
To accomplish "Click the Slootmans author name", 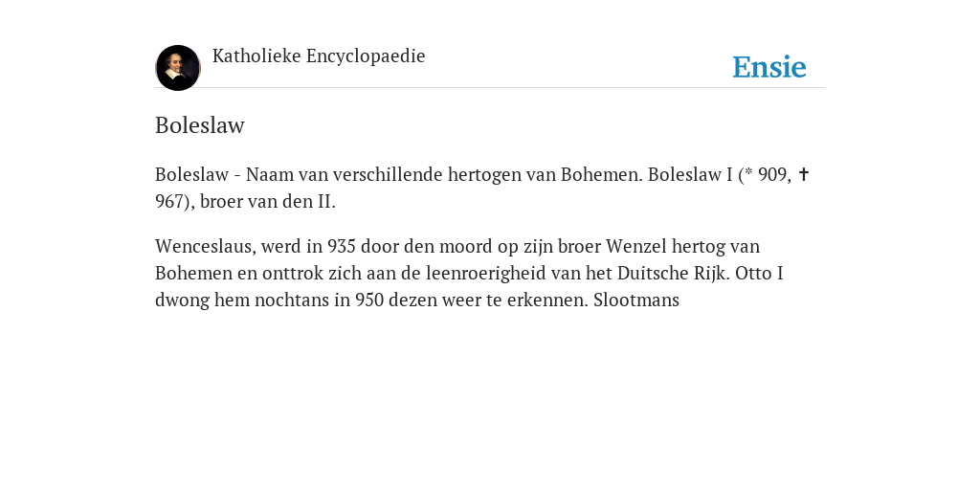I will pos(636,300).
